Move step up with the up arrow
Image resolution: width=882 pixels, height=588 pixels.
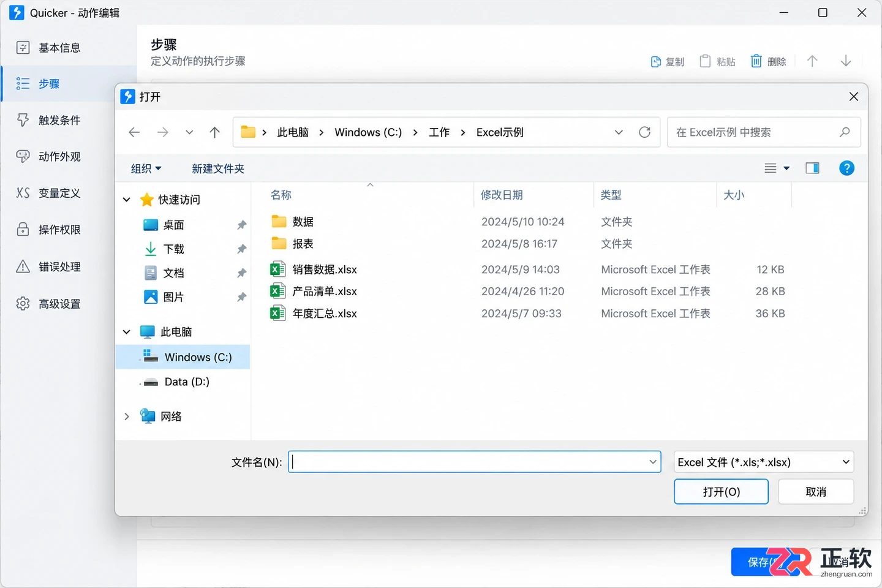(812, 61)
